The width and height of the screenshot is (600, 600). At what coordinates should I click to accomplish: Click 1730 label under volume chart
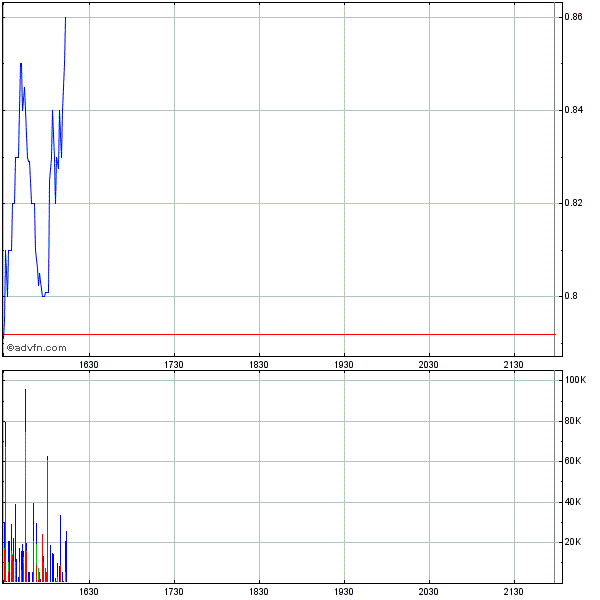(174, 592)
